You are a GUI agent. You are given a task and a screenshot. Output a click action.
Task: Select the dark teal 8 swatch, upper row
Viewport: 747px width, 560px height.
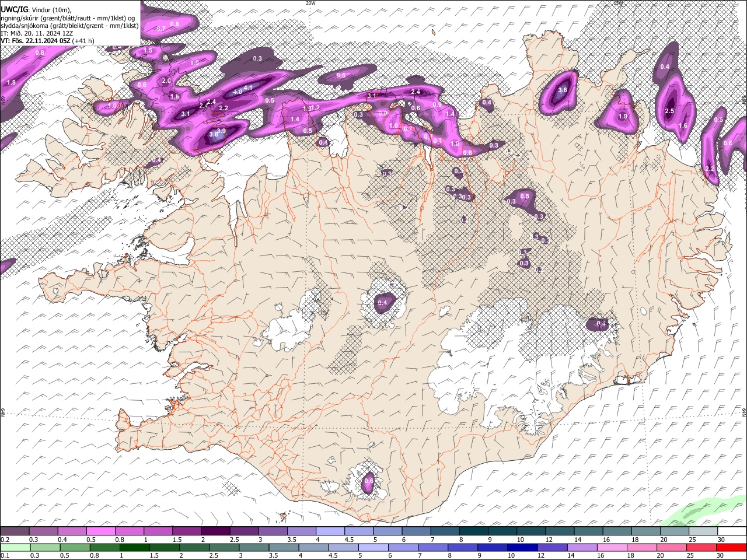(473, 531)
